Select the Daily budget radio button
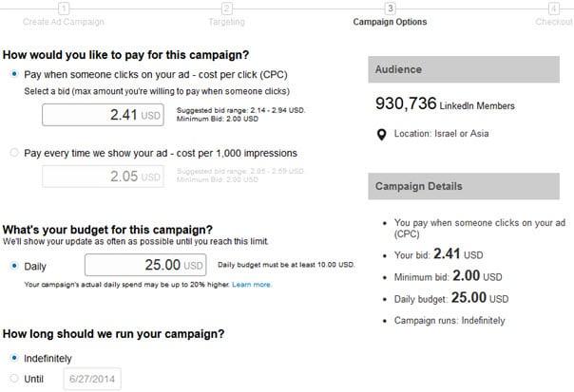 point(14,266)
